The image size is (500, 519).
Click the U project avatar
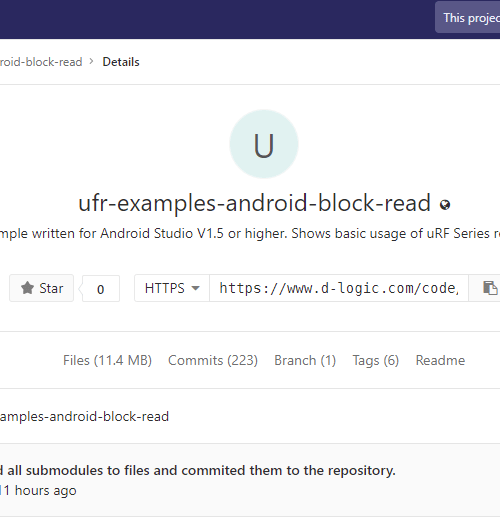[264, 144]
